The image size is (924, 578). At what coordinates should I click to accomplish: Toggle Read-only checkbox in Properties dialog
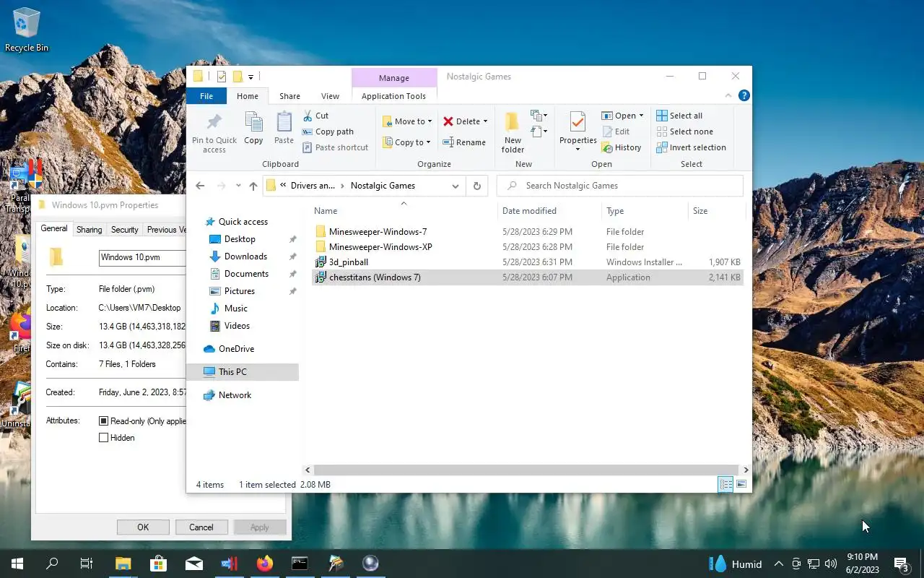[x=103, y=420]
